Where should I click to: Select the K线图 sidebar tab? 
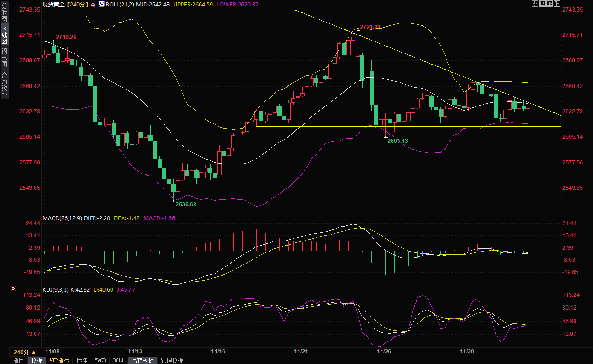click(4, 35)
